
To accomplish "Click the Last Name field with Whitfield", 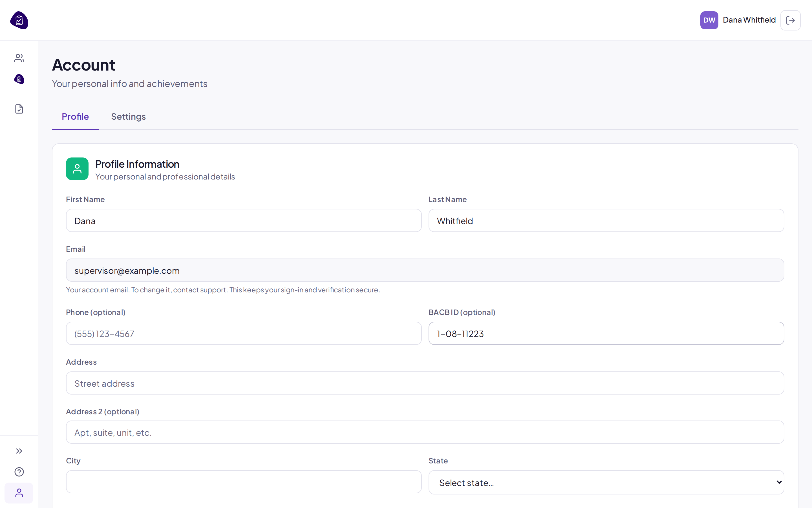I will click(606, 220).
